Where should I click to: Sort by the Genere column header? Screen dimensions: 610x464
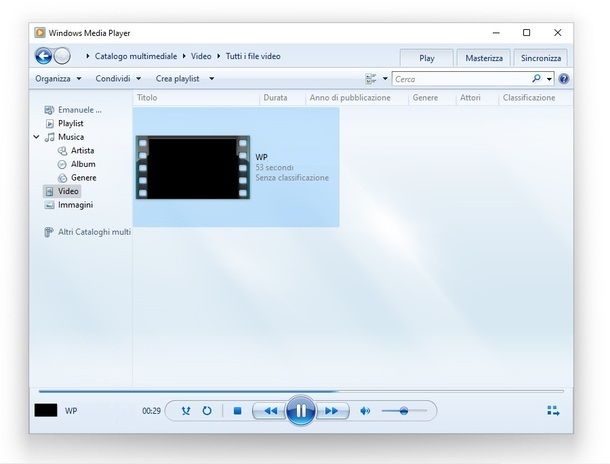click(x=425, y=98)
